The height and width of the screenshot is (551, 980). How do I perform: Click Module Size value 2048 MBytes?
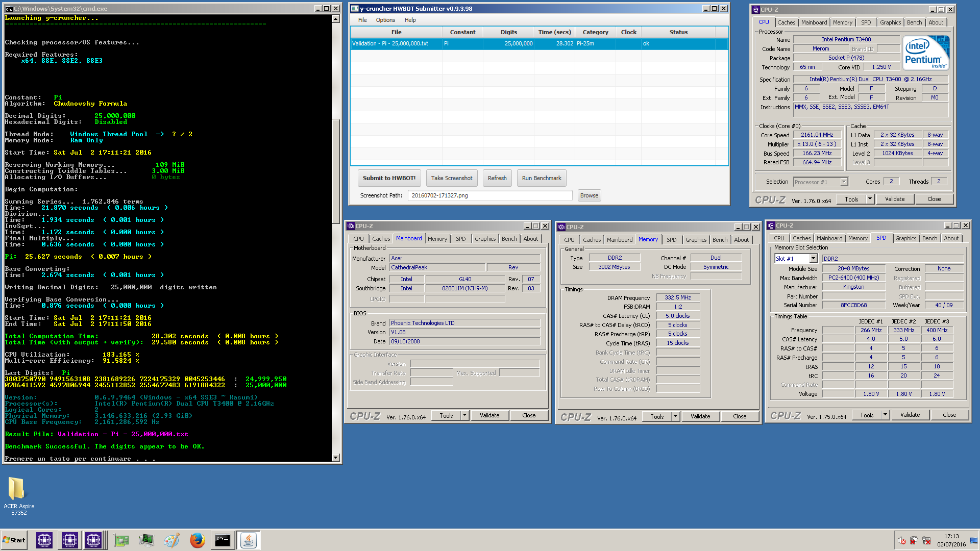(x=853, y=268)
